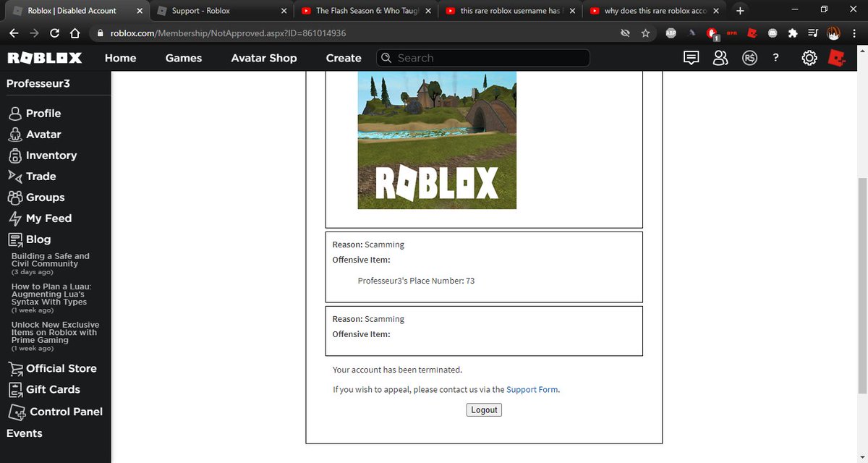Screen dimensions: 868x463
Task: Click the My Feed lightning icon
Action: click(x=15, y=218)
